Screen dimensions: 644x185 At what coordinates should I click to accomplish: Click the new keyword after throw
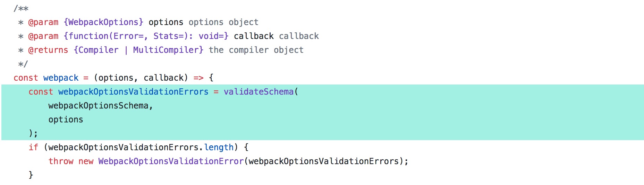coord(86,161)
